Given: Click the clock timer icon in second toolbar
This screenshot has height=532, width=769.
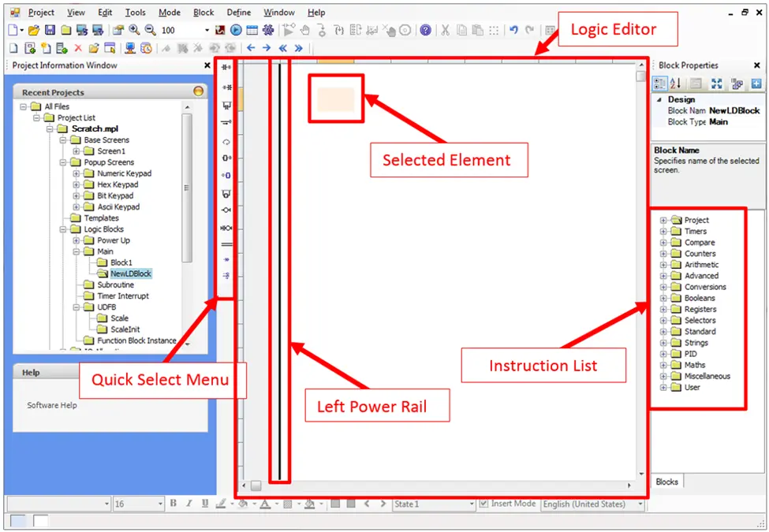Looking at the screenshot, I should (146, 48).
